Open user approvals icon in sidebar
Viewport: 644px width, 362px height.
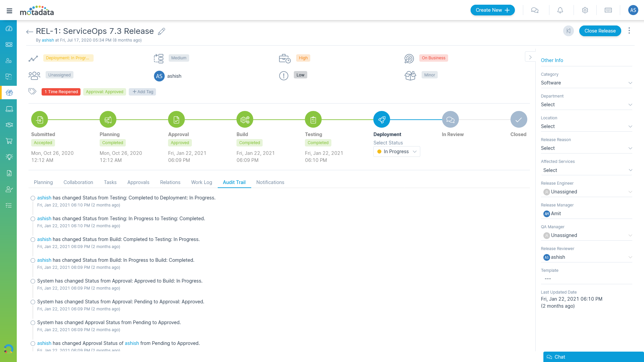point(9,189)
